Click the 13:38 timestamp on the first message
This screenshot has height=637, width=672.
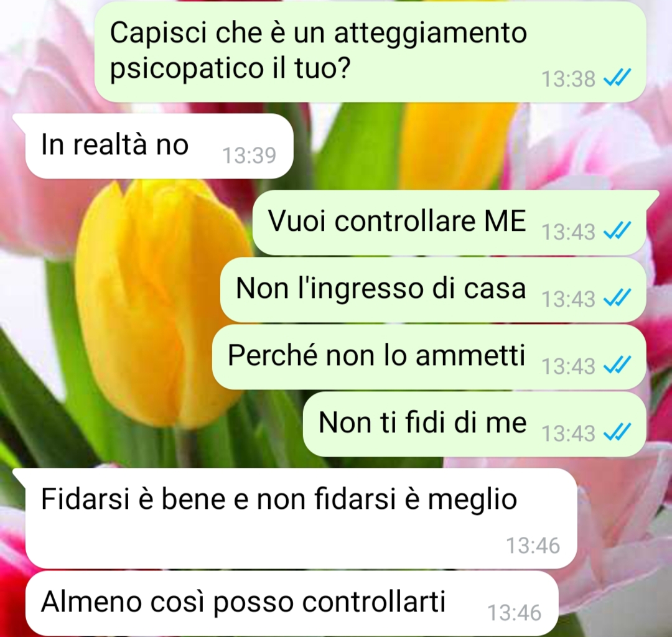point(568,79)
